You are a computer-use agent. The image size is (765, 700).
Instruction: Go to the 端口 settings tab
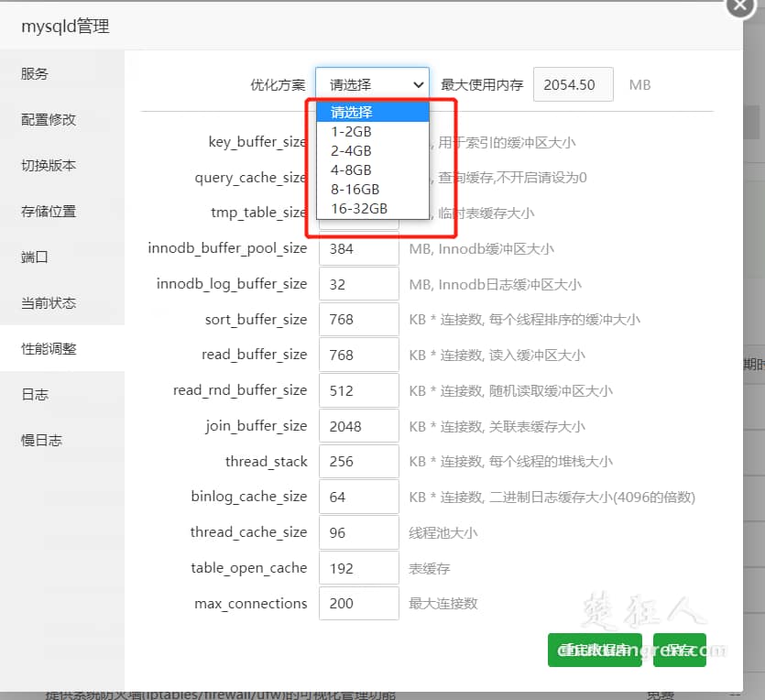click(38, 257)
